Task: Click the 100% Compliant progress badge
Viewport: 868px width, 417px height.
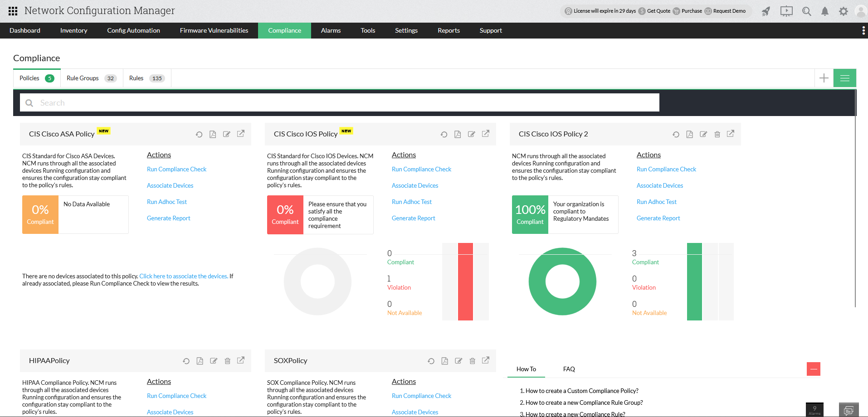Action: coord(530,214)
